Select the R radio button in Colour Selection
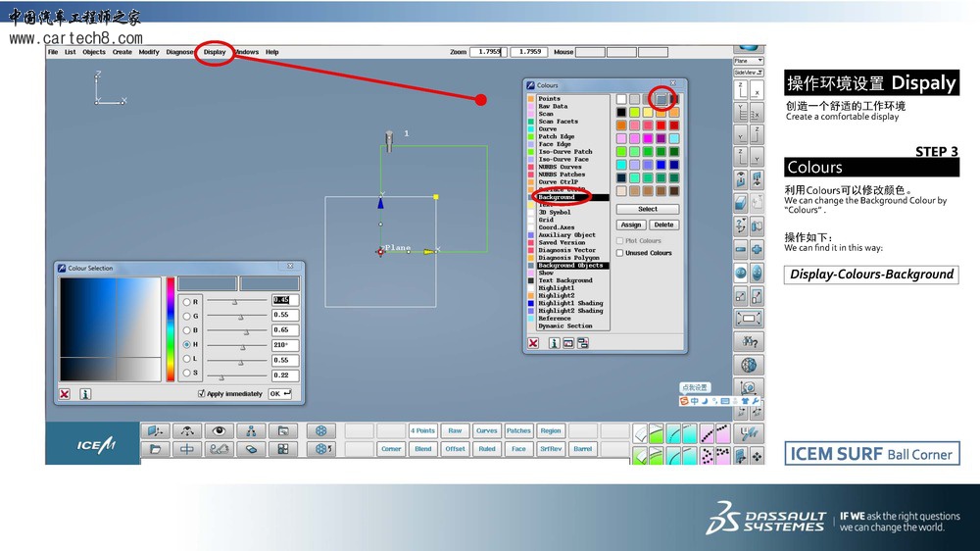The image size is (980, 551). (186, 301)
